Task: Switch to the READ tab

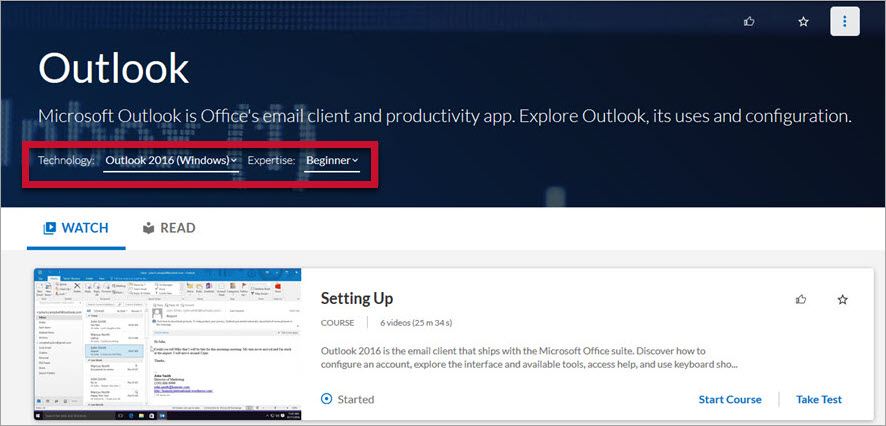Action: 177,228
